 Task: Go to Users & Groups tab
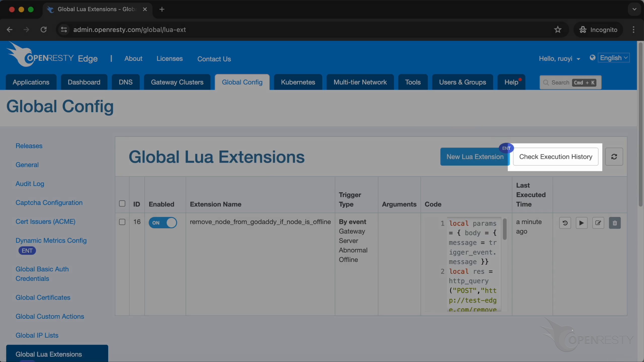[x=462, y=82]
